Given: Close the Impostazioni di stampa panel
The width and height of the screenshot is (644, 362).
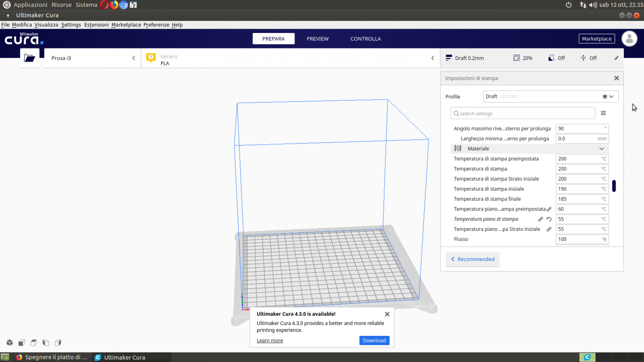Looking at the screenshot, I should click(x=617, y=78).
